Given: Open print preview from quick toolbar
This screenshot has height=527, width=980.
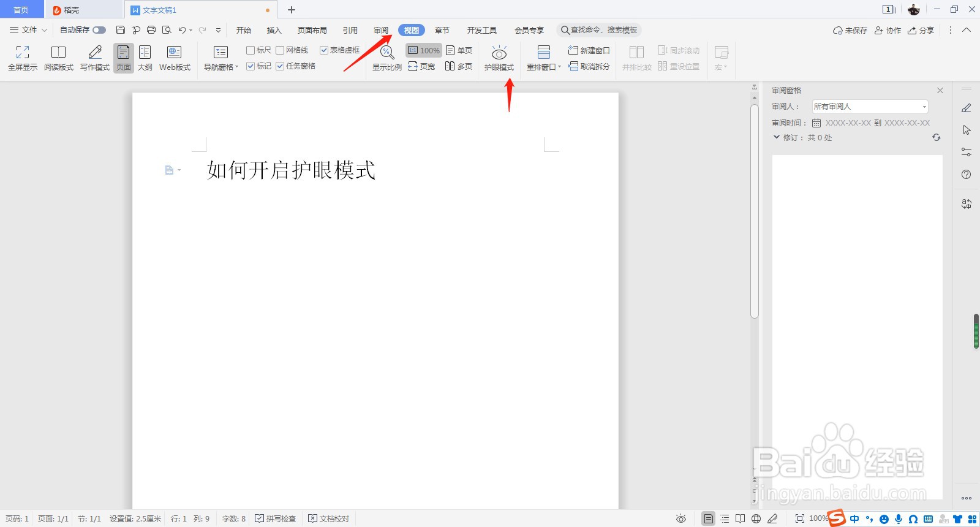Looking at the screenshot, I should pos(167,30).
